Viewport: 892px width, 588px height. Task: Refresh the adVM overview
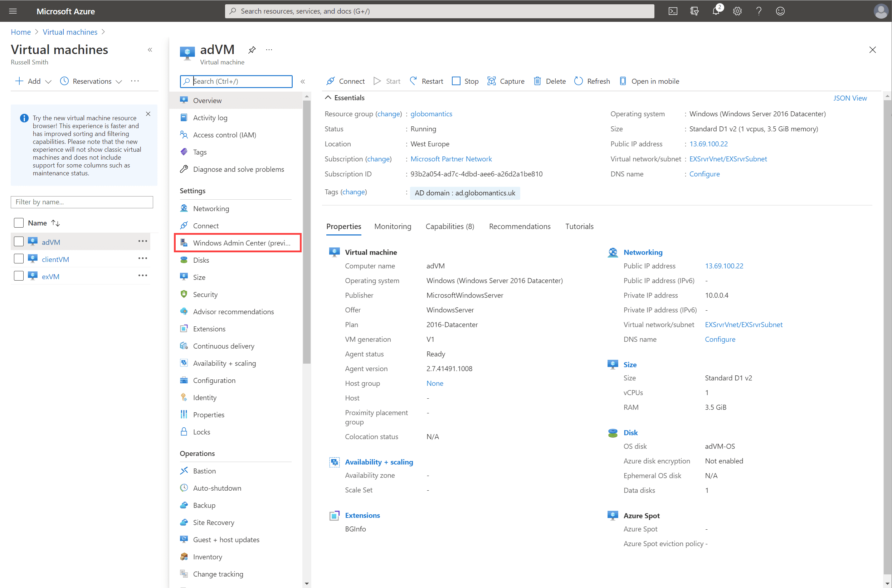point(592,81)
